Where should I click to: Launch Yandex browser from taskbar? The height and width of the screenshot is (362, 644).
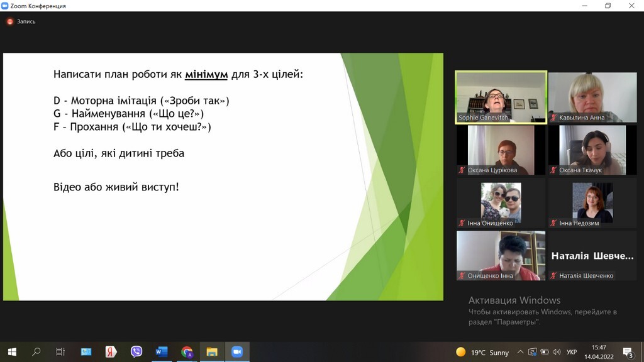pyautogui.click(x=111, y=352)
